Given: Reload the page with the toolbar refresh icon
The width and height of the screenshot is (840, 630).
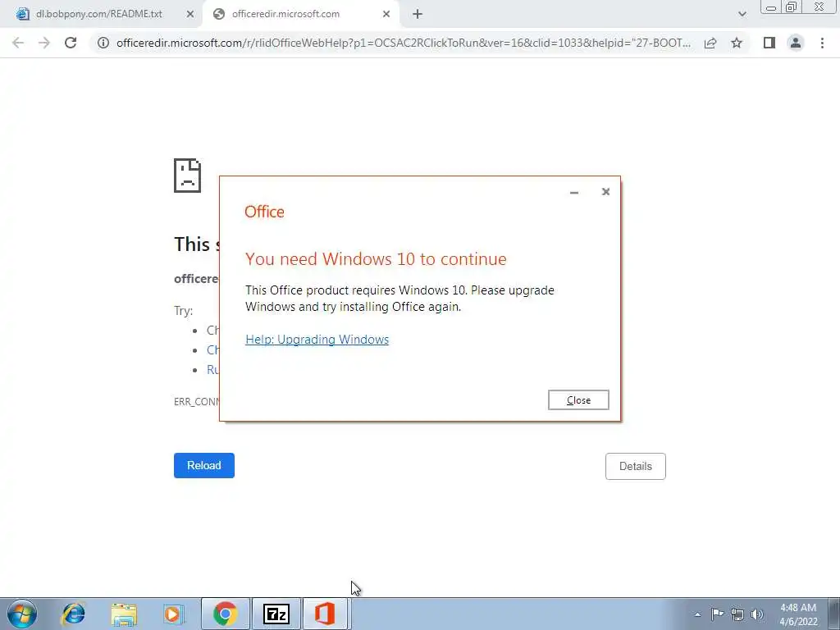Looking at the screenshot, I should [x=71, y=43].
